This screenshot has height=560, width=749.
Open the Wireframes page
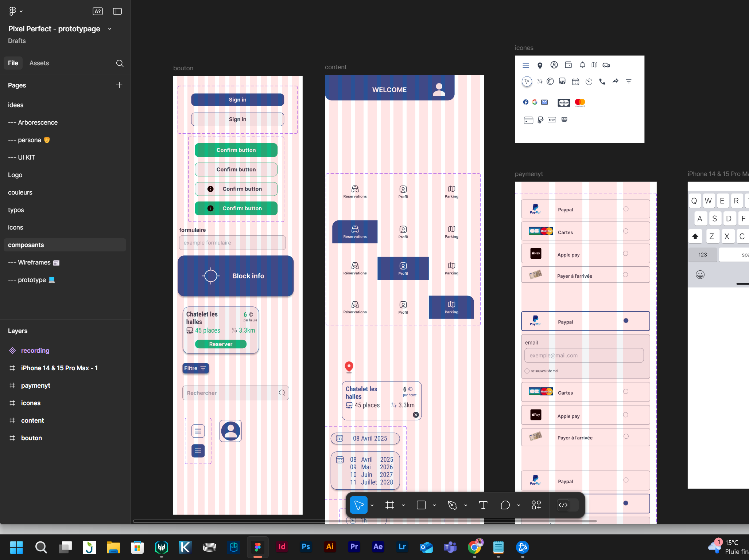(x=34, y=262)
